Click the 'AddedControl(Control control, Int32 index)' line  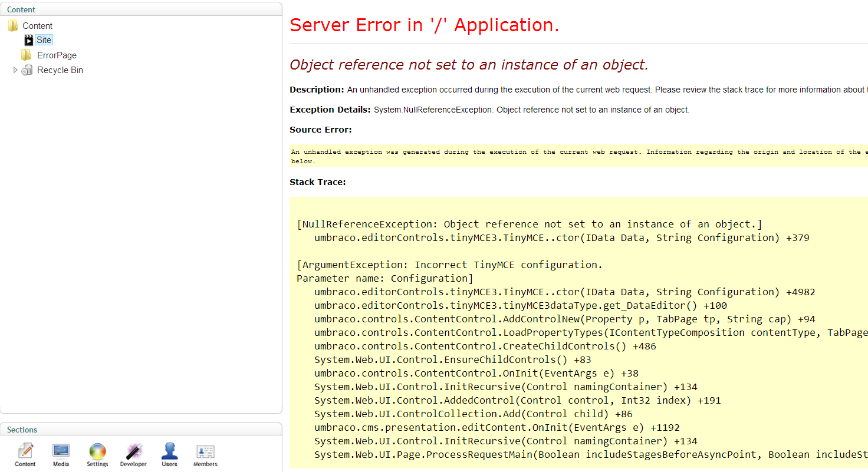pyautogui.click(x=518, y=400)
